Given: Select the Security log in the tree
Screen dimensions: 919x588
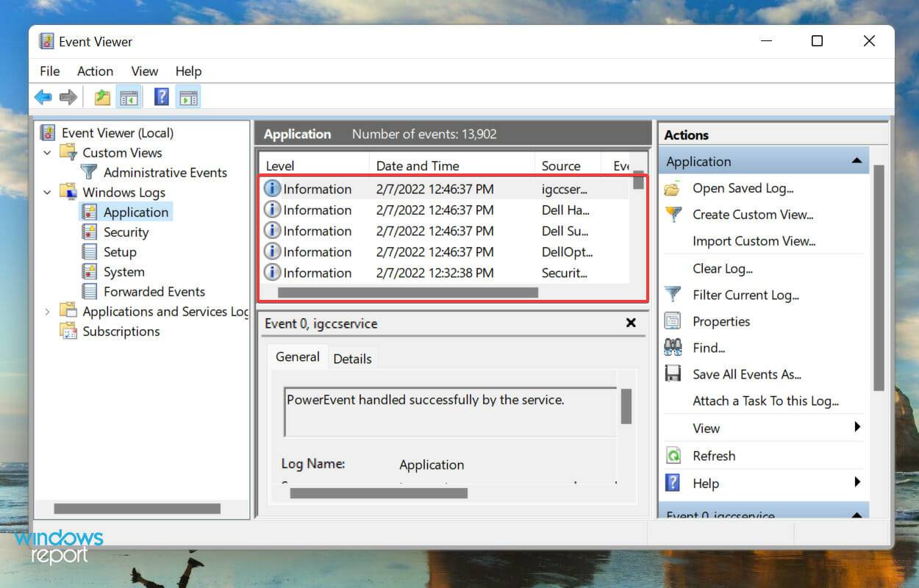Looking at the screenshot, I should tap(125, 232).
